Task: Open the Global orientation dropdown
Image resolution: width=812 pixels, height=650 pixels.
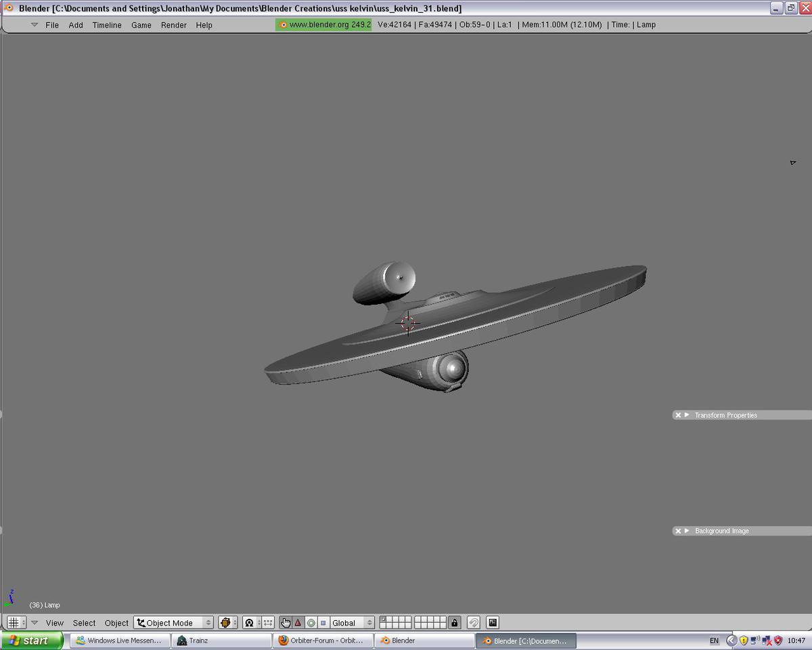Action: click(352, 622)
